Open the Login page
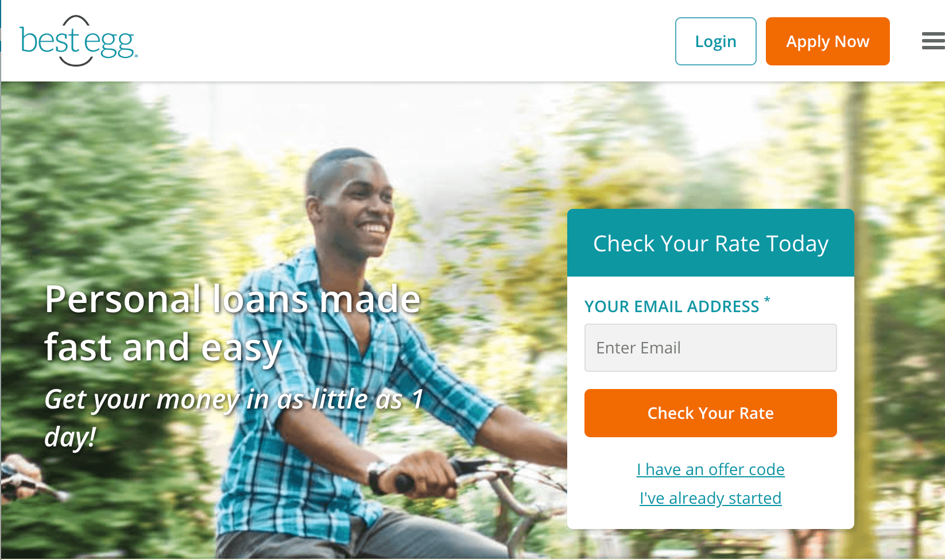Viewport: 945px width, 560px height. click(x=715, y=41)
